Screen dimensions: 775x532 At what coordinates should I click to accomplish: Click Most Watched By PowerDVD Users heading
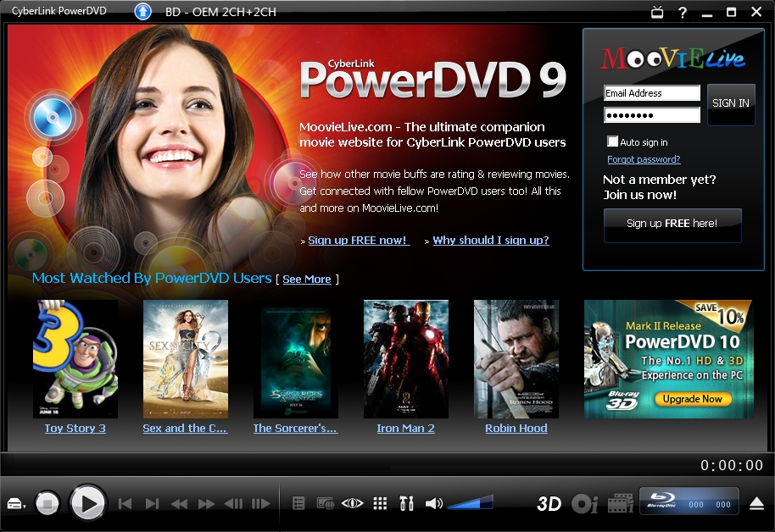(152, 278)
